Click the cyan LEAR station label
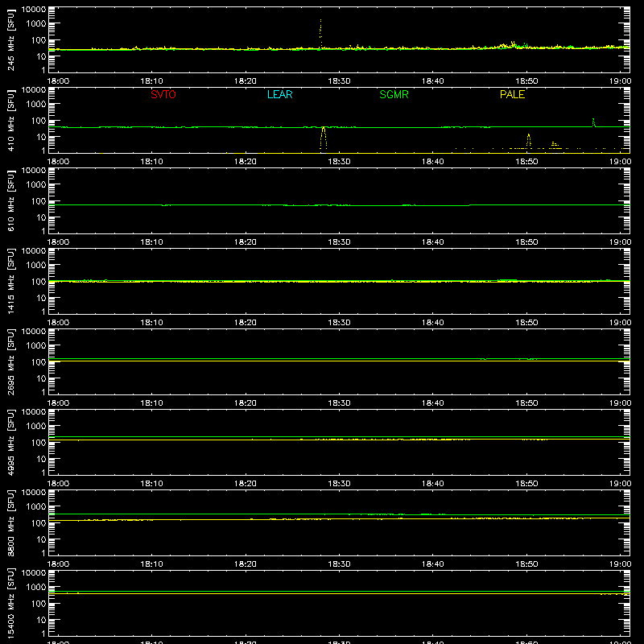The width and height of the screenshot is (644, 644). (x=279, y=94)
